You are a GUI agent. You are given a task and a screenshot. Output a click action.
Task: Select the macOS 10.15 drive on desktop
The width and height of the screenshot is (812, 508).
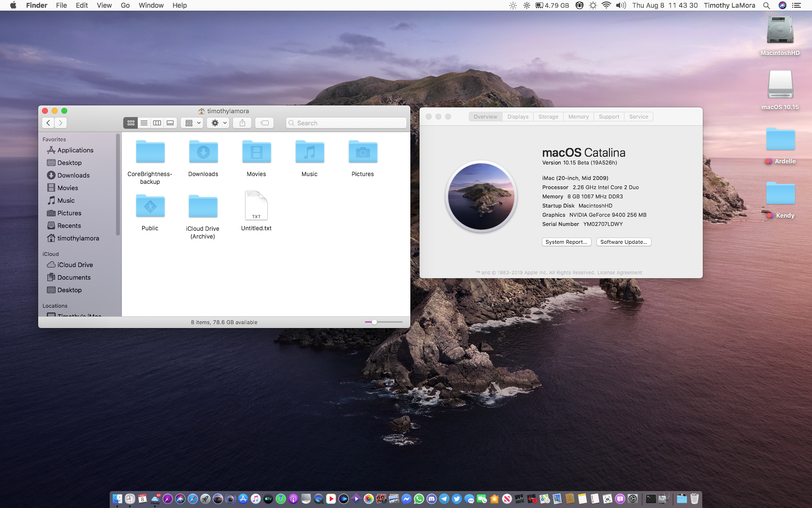[x=780, y=85]
